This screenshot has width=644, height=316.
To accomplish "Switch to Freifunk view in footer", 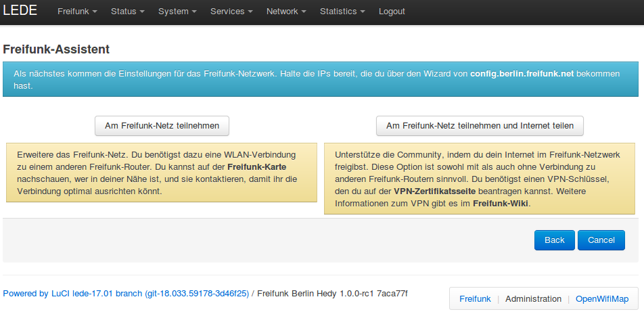I will [475, 298].
